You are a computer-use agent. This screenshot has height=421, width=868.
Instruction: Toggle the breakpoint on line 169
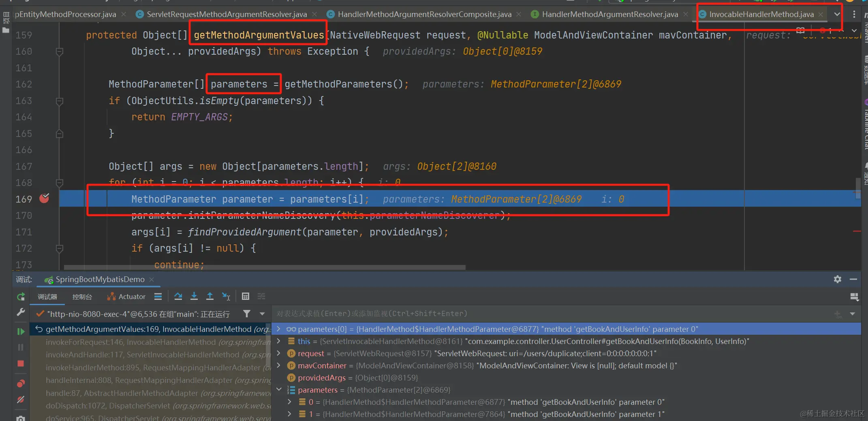coord(44,199)
